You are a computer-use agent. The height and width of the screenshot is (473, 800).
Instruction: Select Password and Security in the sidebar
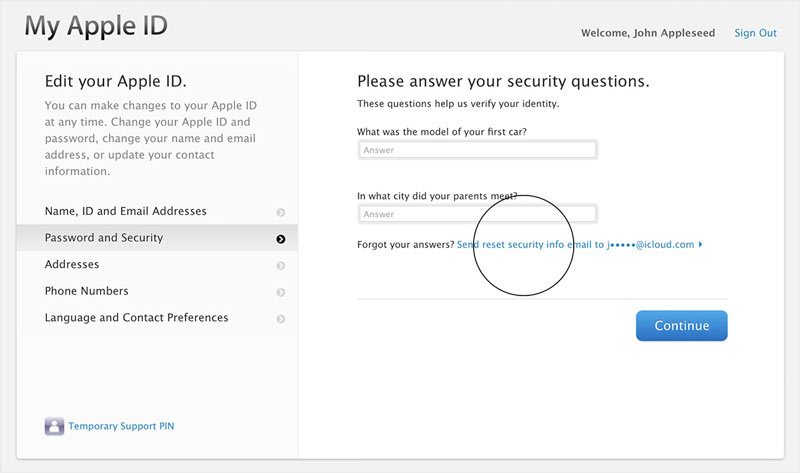104,238
